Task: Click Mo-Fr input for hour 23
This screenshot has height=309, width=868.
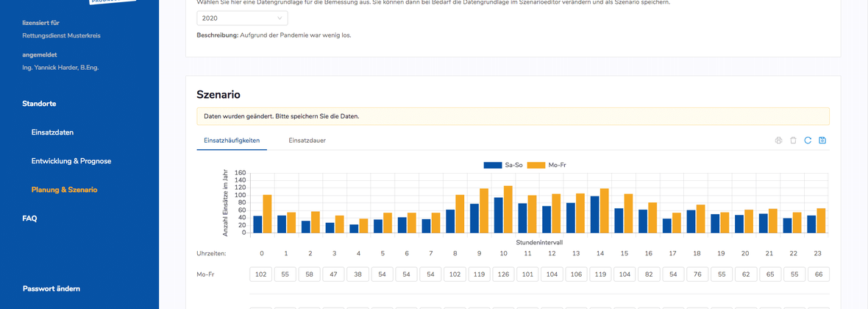Action: [x=819, y=274]
